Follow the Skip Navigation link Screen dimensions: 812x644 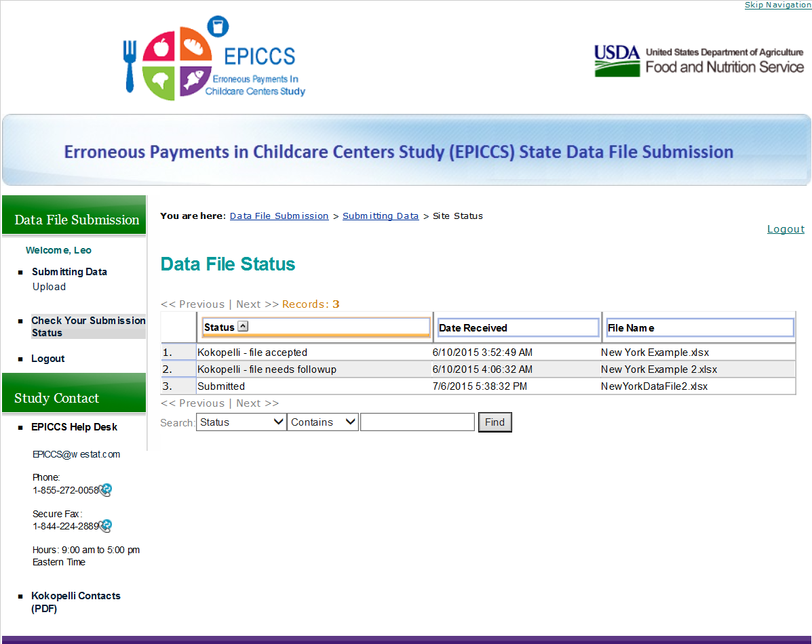pyautogui.click(x=777, y=5)
